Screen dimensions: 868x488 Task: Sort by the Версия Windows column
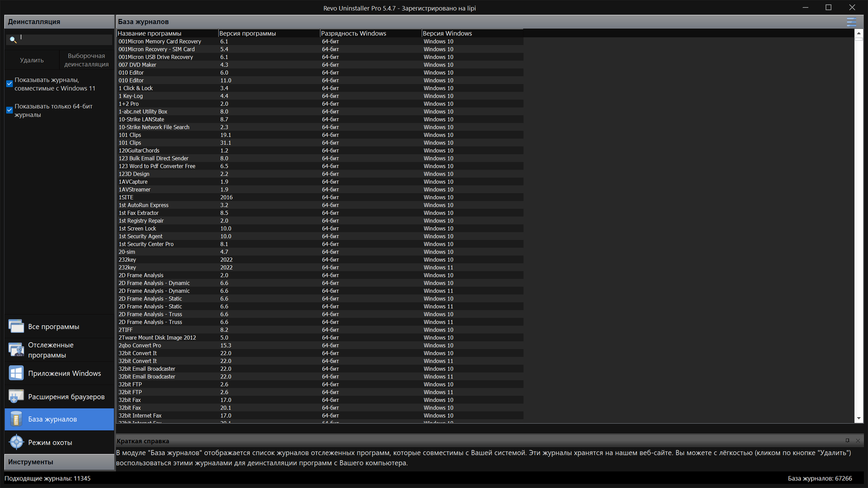pyautogui.click(x=472, y=33)
